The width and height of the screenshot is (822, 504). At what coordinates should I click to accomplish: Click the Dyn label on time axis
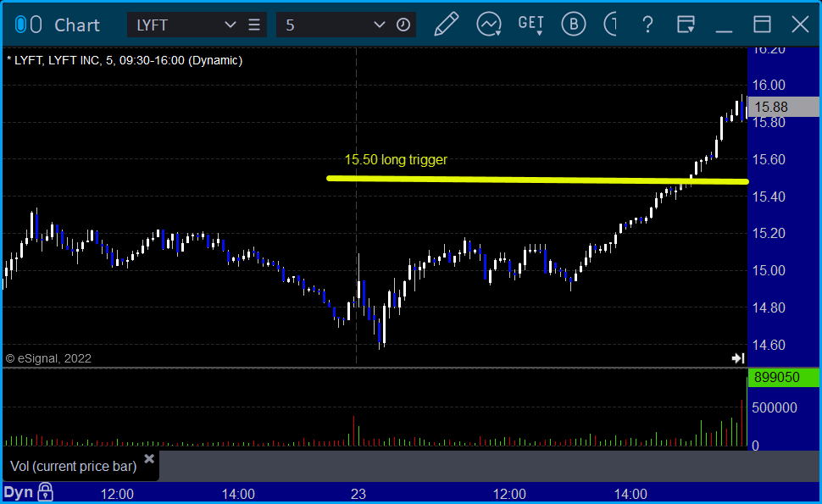19,492
